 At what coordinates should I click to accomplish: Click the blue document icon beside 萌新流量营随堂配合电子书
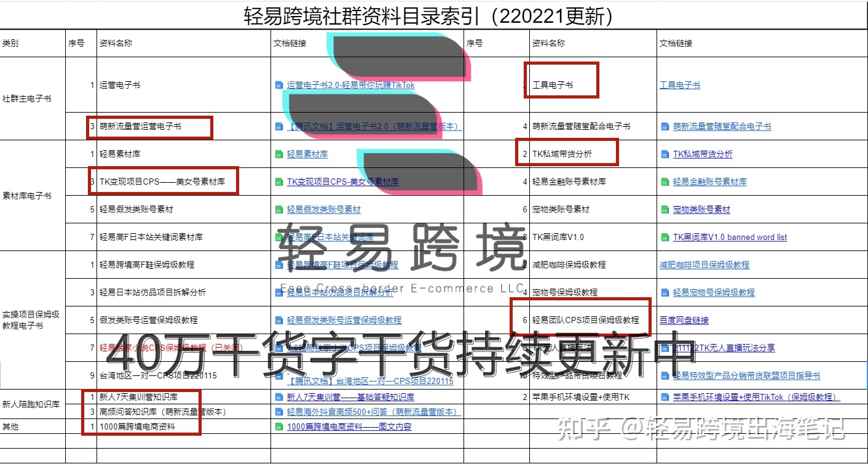665,126
